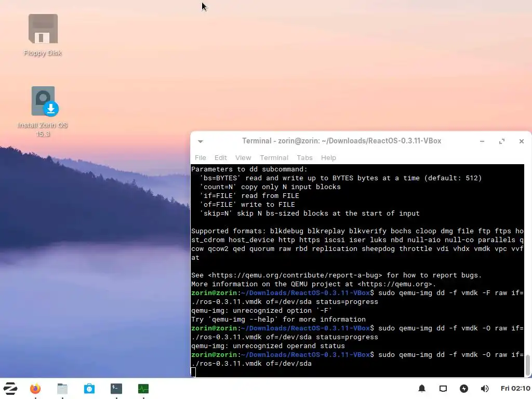This screenshot has width=532, height=399.
Task: Click the terminal scrollbar handle
Action: point(528,365)
